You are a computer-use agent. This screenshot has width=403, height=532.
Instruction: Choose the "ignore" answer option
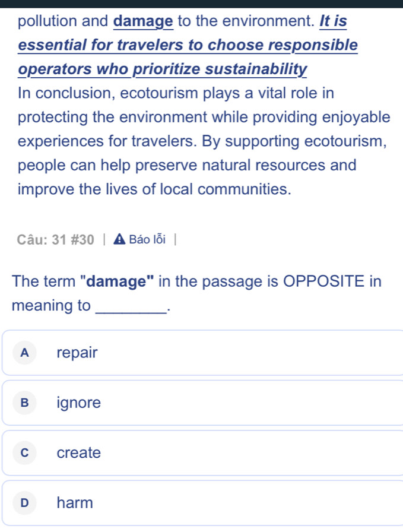tap(202, 403)
